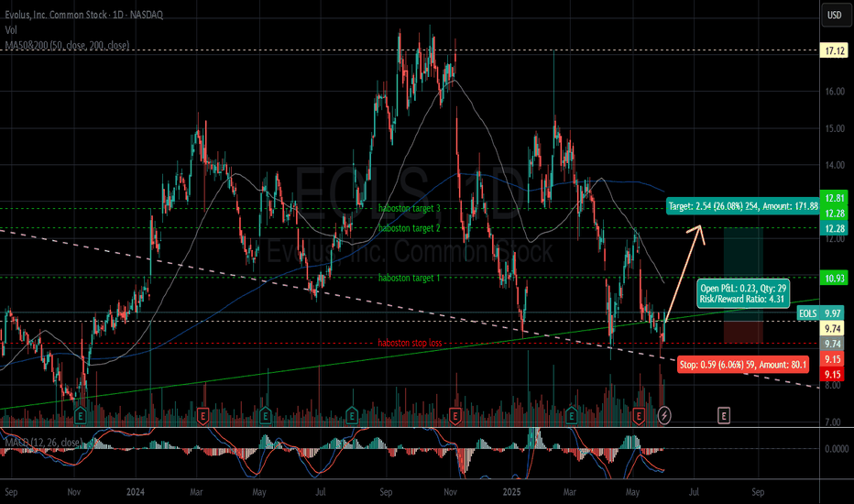The image size is (854, 504).
Task: Click the green 10.93 price tag
Action: coord(835,278)
